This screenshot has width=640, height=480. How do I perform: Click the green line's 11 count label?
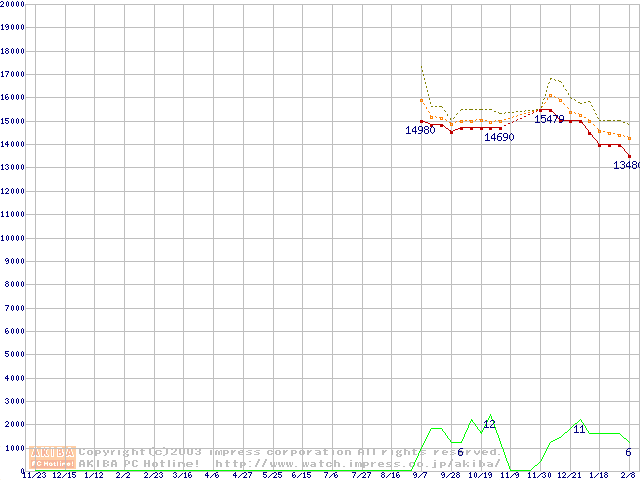click(x=579, y=430)
